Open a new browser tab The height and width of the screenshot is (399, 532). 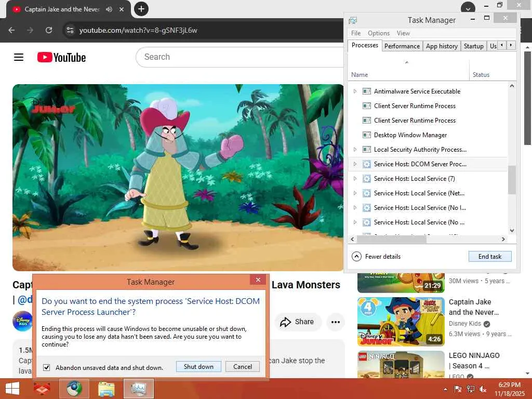[x=141, y=9]
